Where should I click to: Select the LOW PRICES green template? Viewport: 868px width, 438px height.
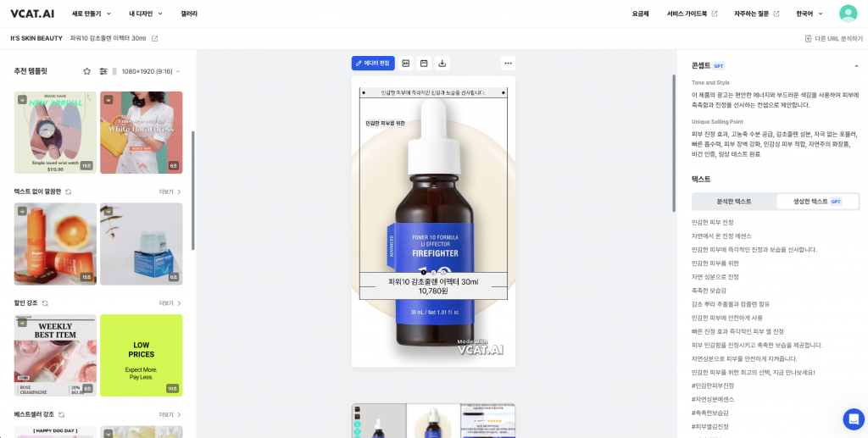(x=142, y=356)
